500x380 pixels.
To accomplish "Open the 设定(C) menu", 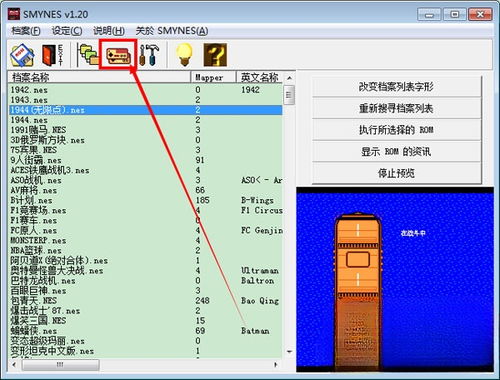I will pyautogui.click(x=67, y=31).
